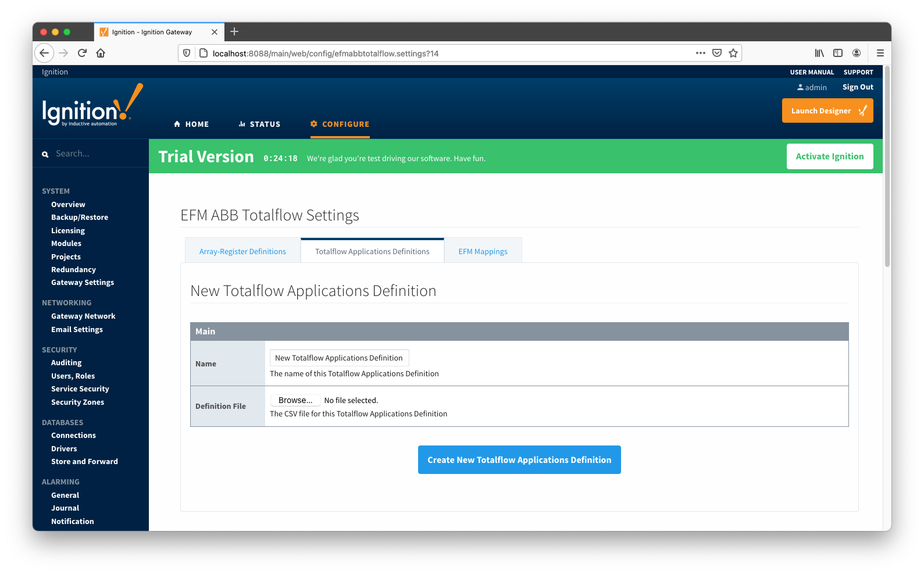
Task: Bookmark this page with star icon
Action: (x=733, y=53)
